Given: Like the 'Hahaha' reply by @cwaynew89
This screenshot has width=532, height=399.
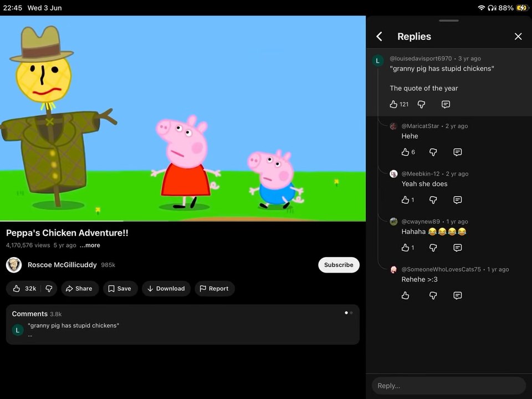Looking at the screenshot, I should [405, 248].
